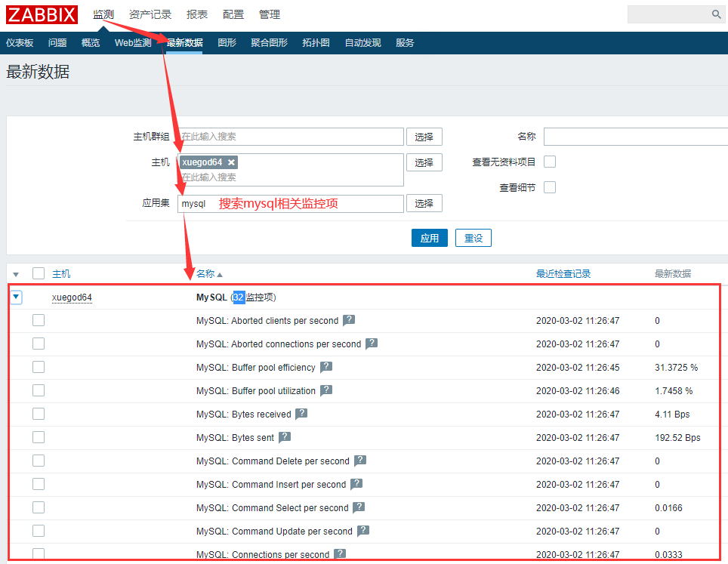
Task: Check the Command Delete per second row
Action: pyautogui.click(x=39, y=461)
